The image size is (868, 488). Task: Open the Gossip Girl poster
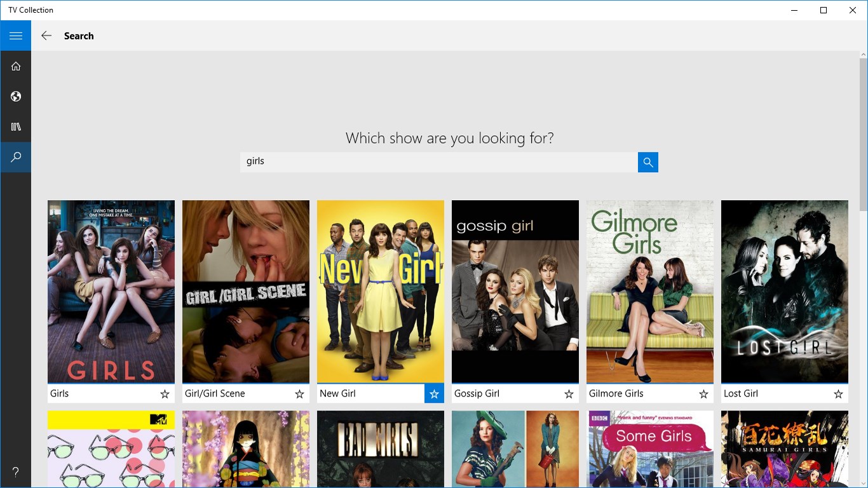[515, 292]
